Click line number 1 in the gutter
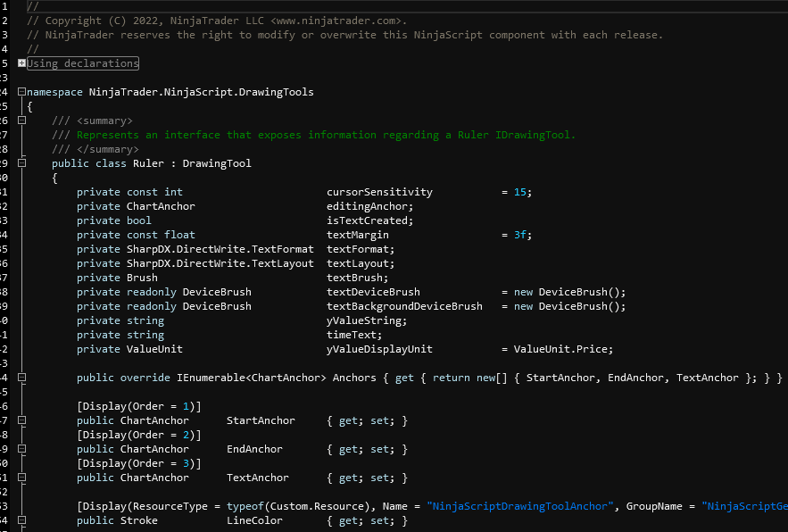This screenshot has height=532, width=788. pyautogui.click(x=5, y=6)
